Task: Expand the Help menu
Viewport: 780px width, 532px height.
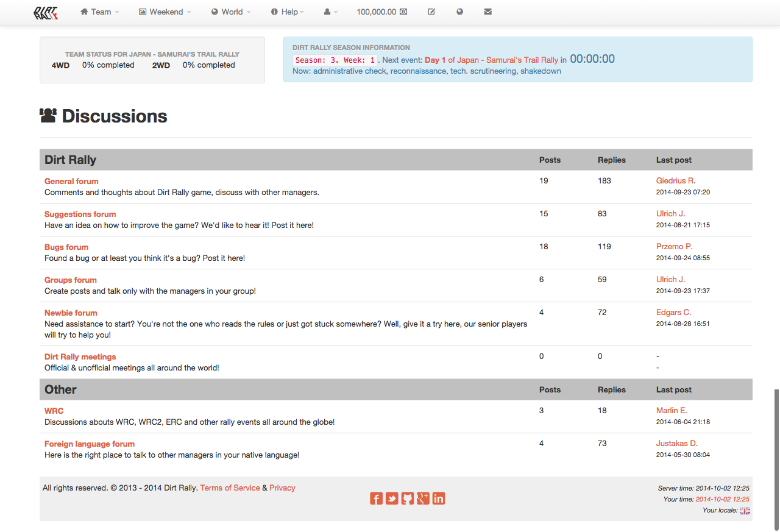Action: pos(288,12)
